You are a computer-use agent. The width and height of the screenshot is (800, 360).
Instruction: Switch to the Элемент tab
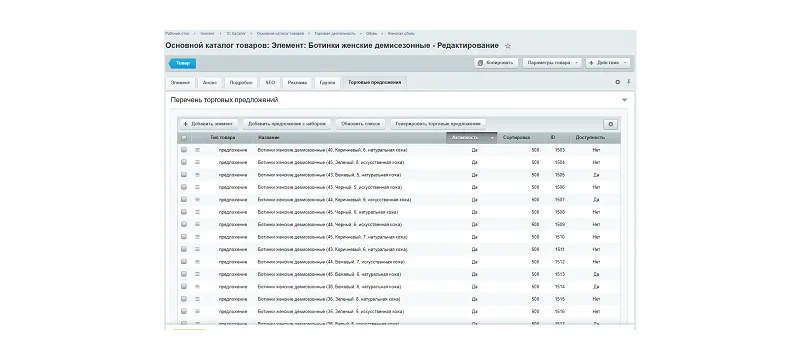pyautogui.click(x=180, y=82)
